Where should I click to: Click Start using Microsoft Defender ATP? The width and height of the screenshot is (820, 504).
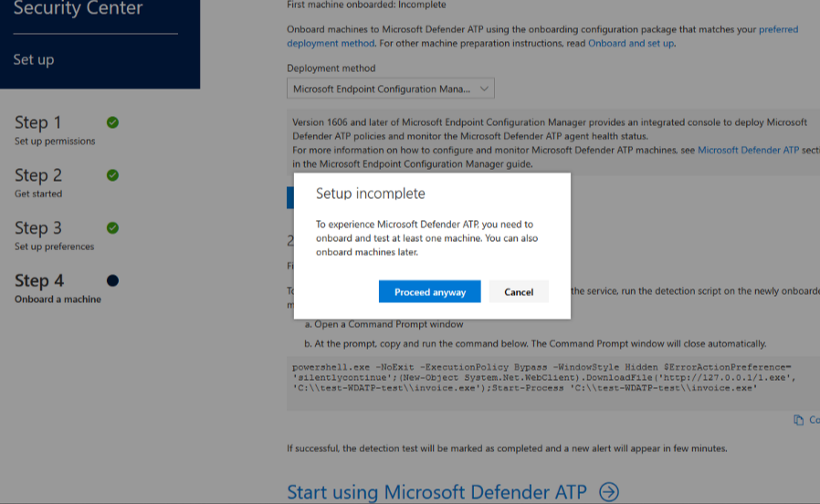(436, 492)
